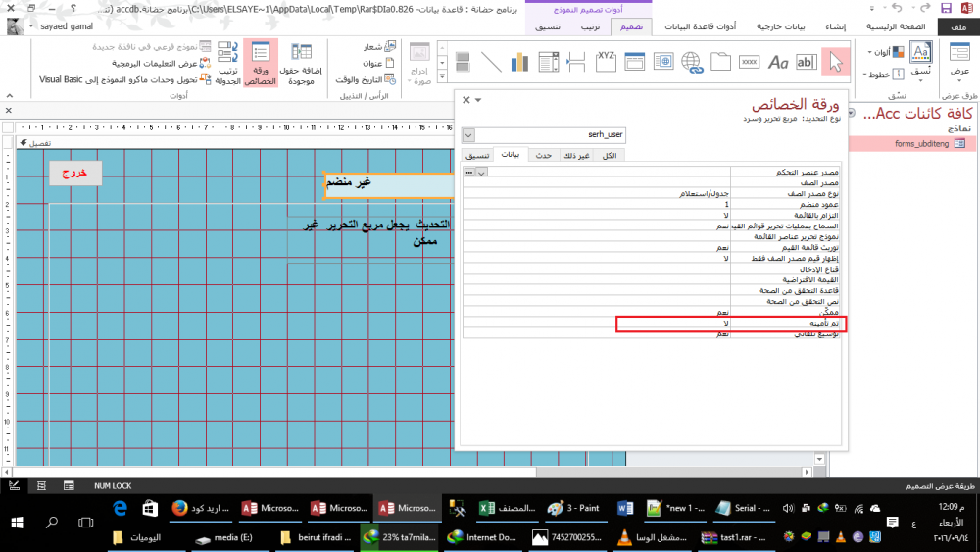Convert form macros to Visual Basic
This screenshot has height=552, width=980.
[x=124, y=79]
